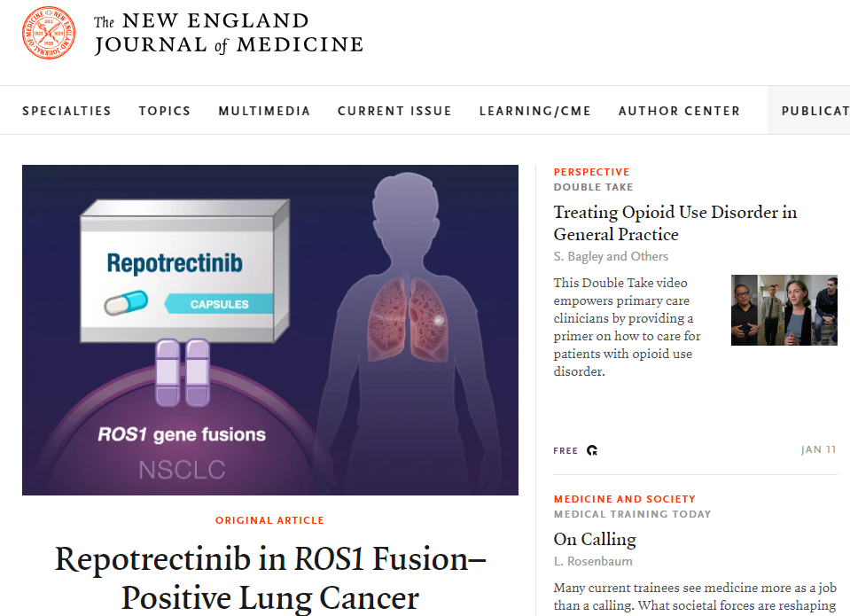Click the NEJM red seal logo
850x616 pixels.
pyautogui.click(x=49, y=33)
